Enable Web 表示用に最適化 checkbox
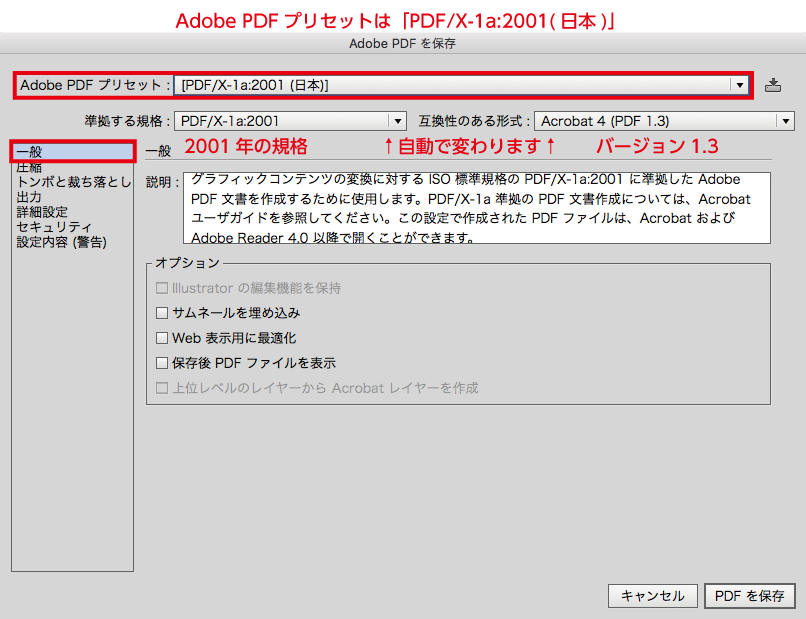Viewport: 806px width, 619px height. (162, 338)
